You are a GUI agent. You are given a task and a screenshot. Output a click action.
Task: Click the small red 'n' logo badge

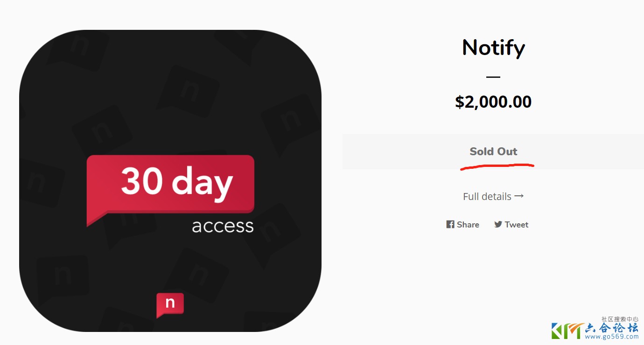[x=170, y=304]
